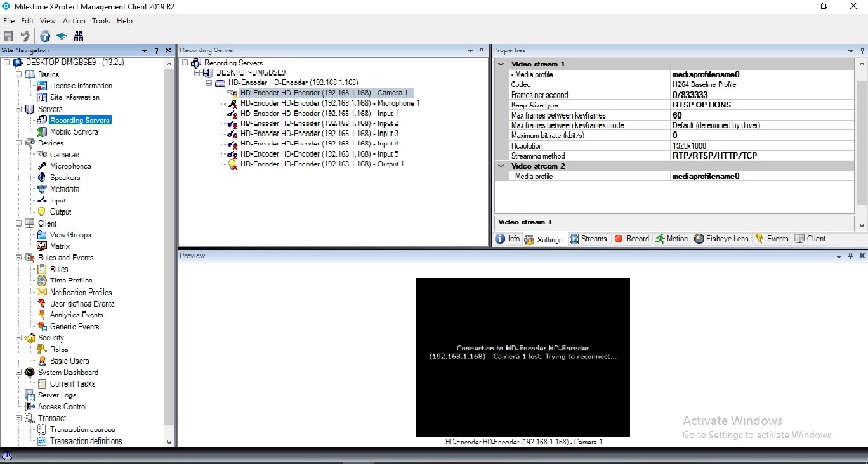Select the Speakers icon under Devices
This screenshot has width=868, height=464.
tap(42, 177)
